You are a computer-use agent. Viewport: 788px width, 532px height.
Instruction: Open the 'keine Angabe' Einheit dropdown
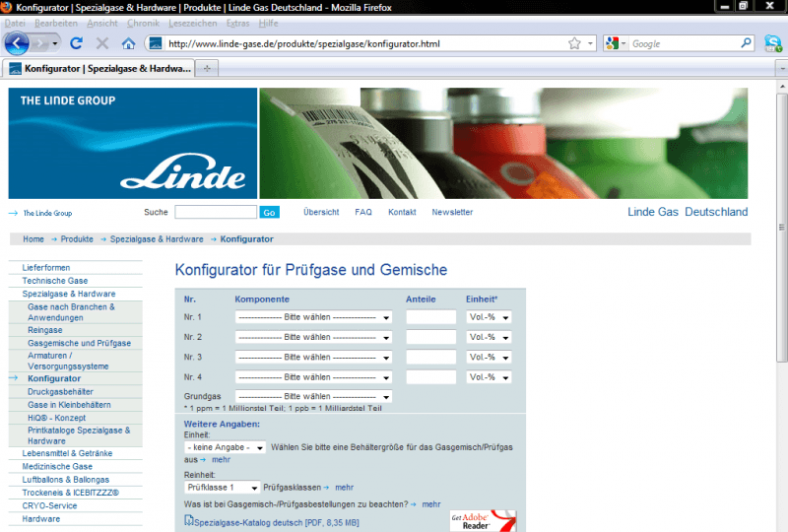click(225, 447)
